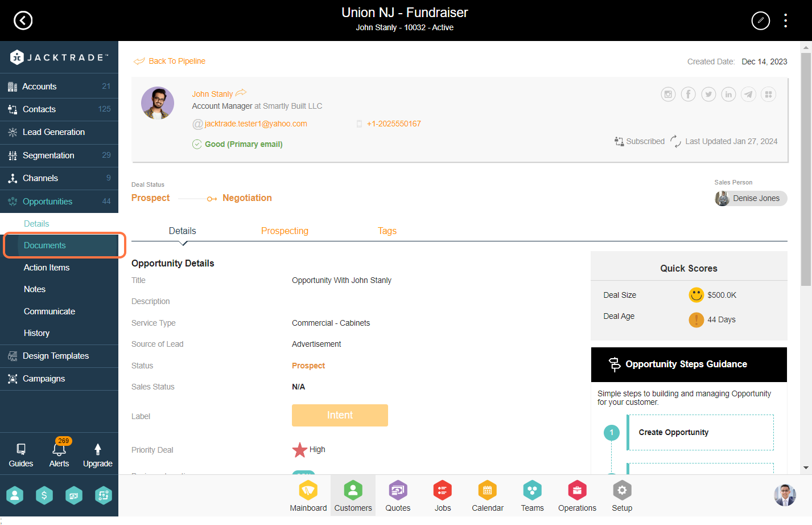Open Calendar from the bottom bar
Image resolution: width=812 pixels, height=525 pixels.
tap(488, 496)
